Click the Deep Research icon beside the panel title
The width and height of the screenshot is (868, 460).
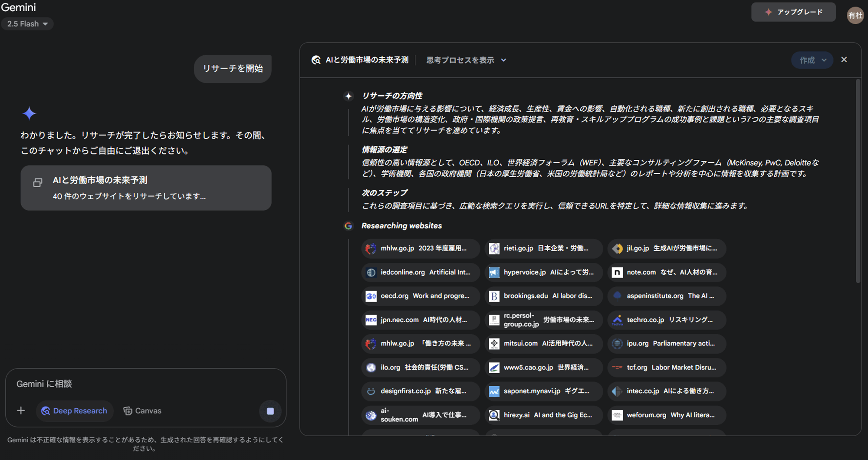click(316, 60)
